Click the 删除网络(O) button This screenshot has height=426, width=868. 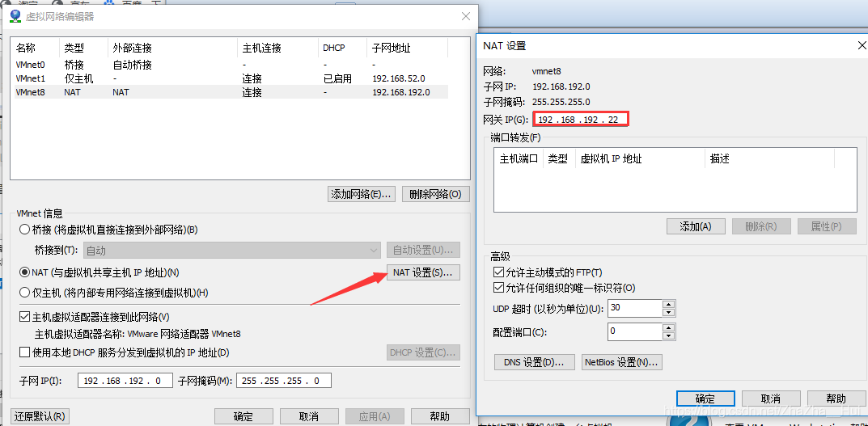pos(436,194)
